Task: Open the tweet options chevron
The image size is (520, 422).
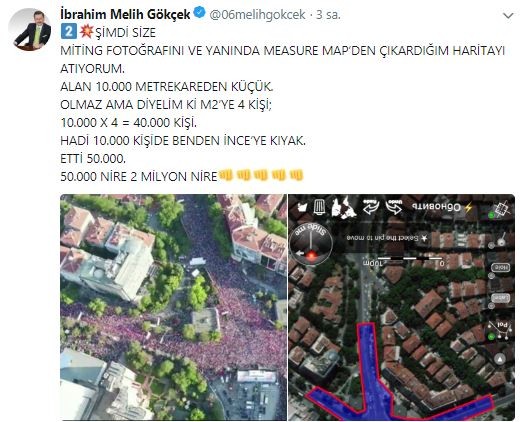Action: (508, 15)
